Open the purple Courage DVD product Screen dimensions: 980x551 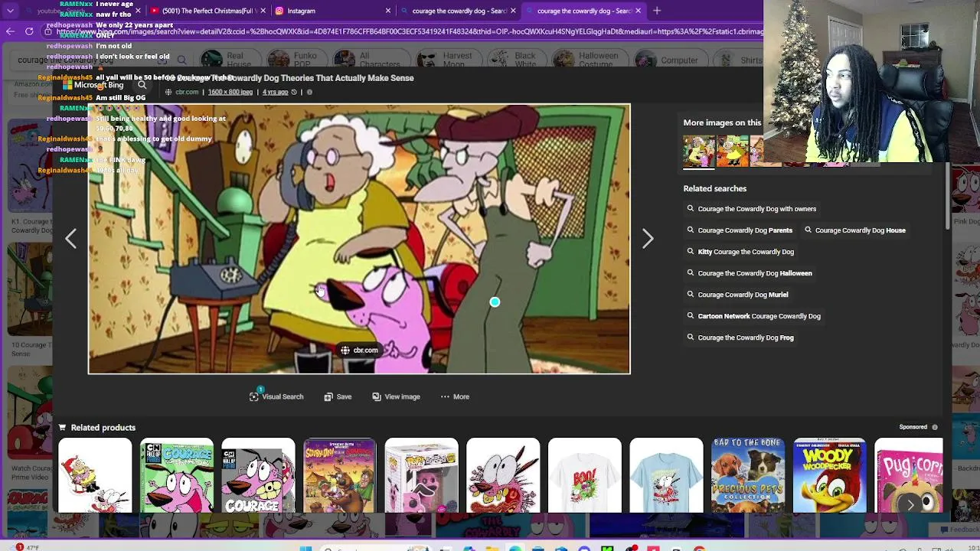point(258,475)
